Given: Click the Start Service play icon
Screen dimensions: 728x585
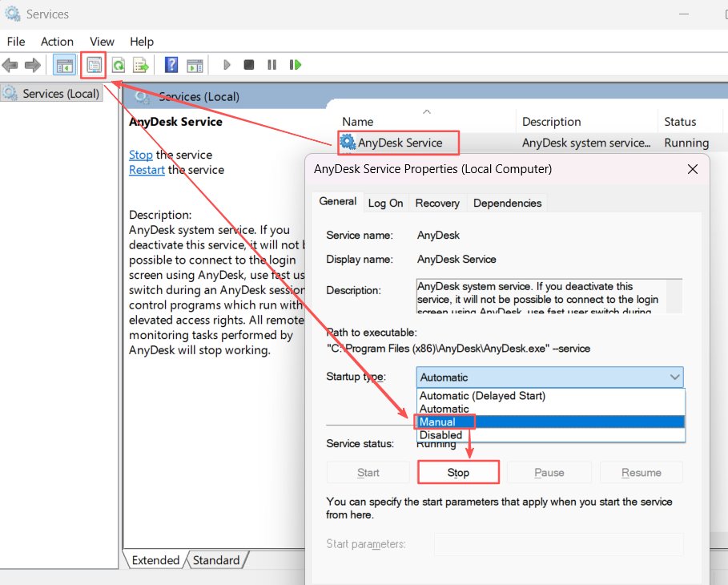Looking at the screenshot, I should [227, 65].
